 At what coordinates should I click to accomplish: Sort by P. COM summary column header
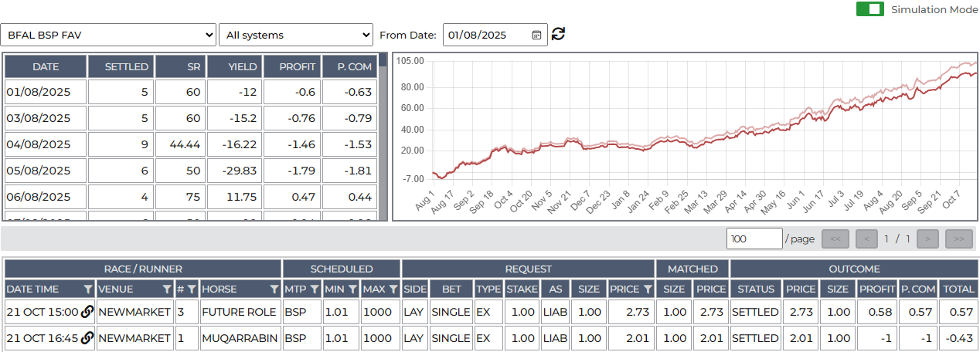click(350, 66)
